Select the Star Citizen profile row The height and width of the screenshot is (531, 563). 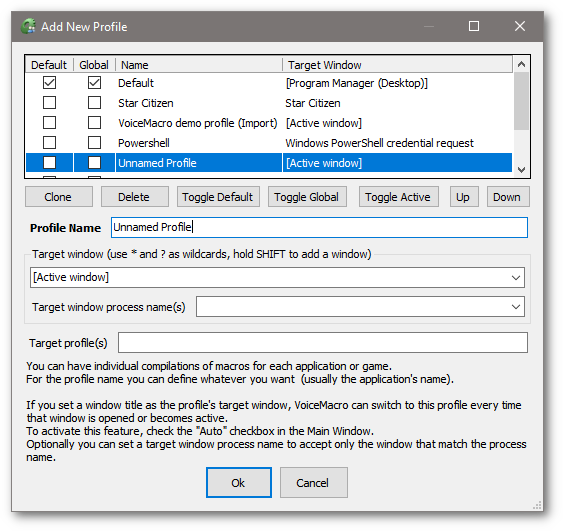pos(269,103)
